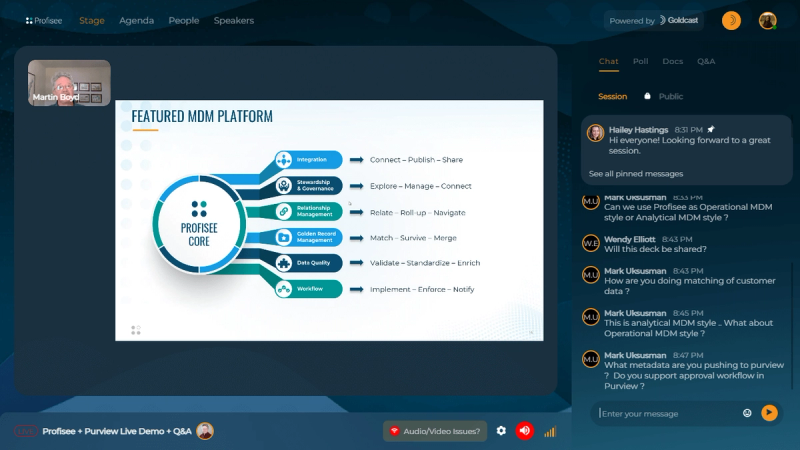The width and height of the screenshot is (800, 450).
Task: Click Mark Uksusman avatar at 8:45 PM message
Action: click(591, 317)
